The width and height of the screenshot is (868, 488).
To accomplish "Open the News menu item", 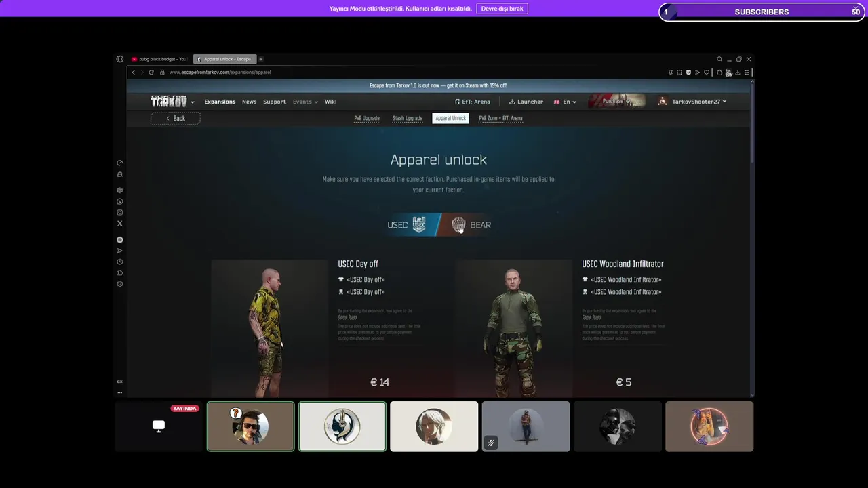I will click(x=250, y=102).
